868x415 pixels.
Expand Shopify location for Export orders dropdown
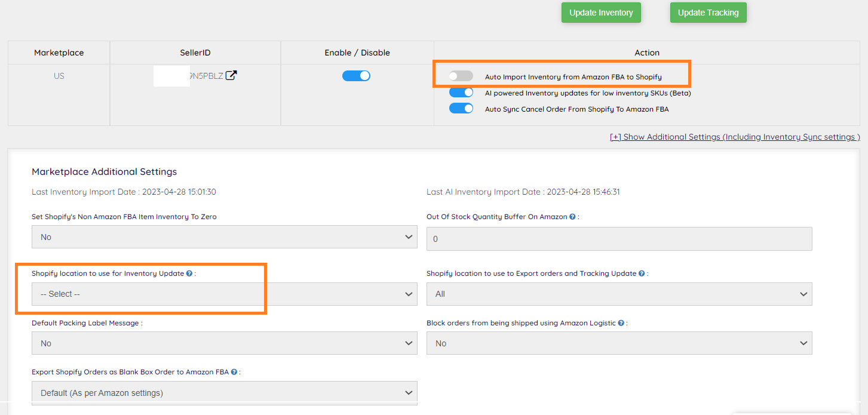pos(619,294)
